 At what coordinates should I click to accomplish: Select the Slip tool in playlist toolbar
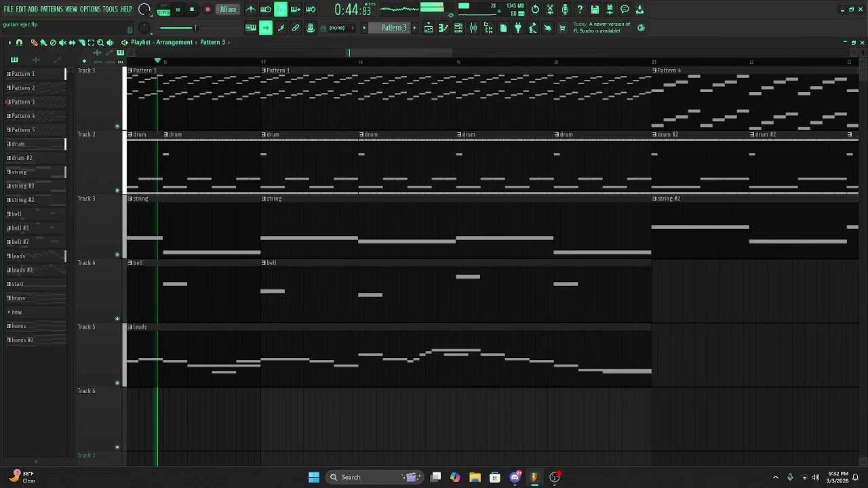point(72,43)
